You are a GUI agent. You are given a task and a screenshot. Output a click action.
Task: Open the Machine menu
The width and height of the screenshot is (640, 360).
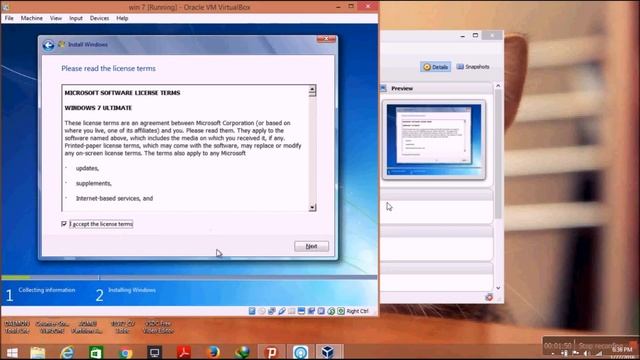coord(31,18)
